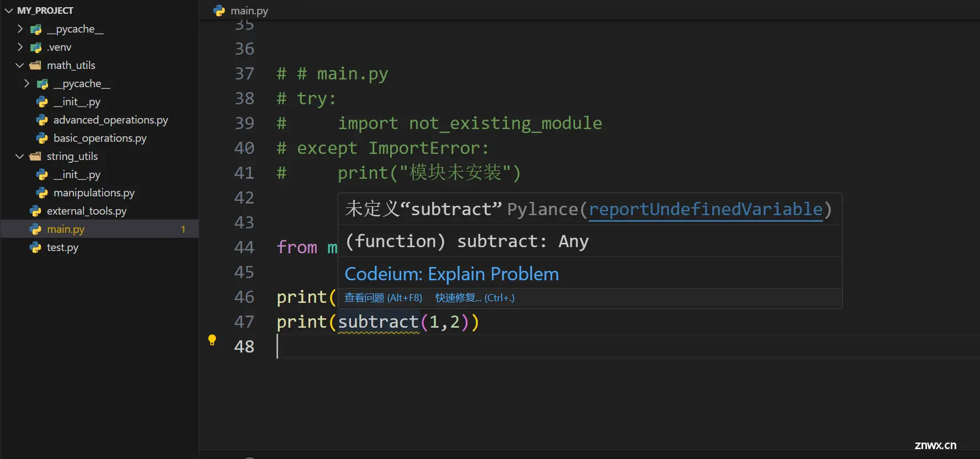The height and width of the screenshot is (459, 980).
Task: Click line number 44 in gutter
Action: pos(244,247)
